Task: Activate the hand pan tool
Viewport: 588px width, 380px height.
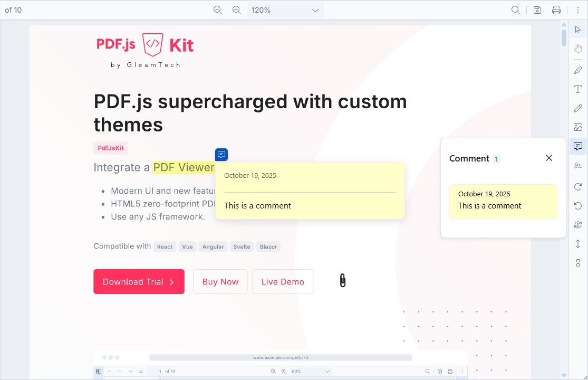Action: click(578, 49)
